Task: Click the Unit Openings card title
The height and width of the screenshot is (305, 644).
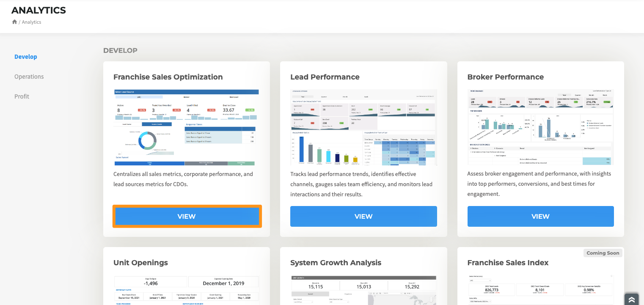Action: point(140,263)
